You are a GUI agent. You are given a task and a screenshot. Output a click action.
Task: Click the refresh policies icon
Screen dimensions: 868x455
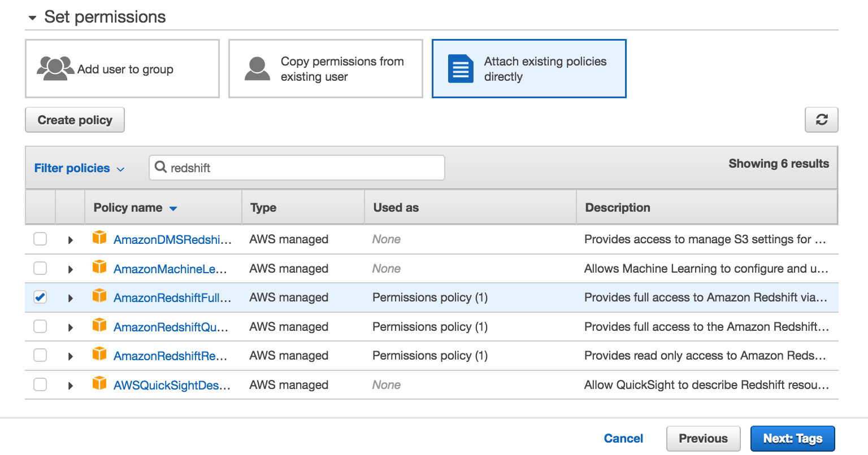[821, 120]
